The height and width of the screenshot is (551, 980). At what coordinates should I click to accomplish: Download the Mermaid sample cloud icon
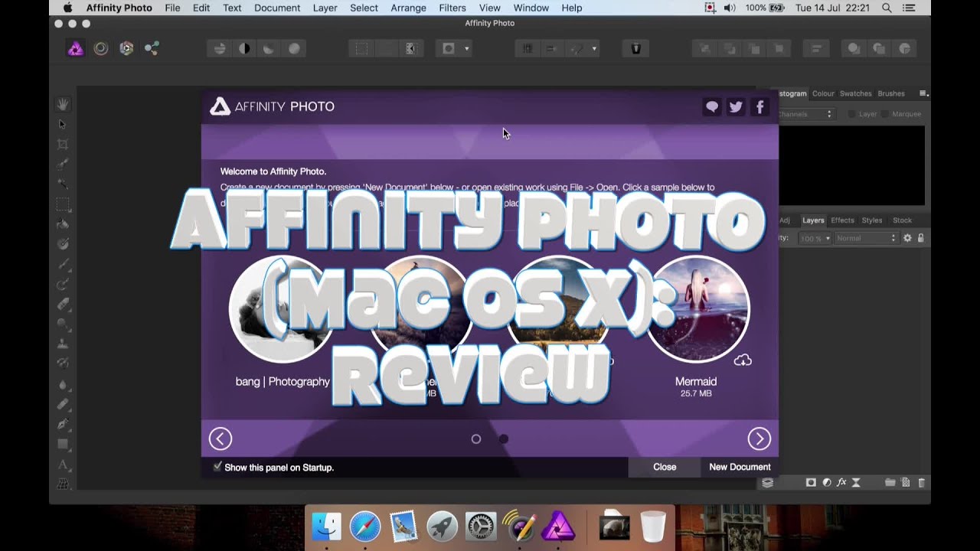(743, 360)
